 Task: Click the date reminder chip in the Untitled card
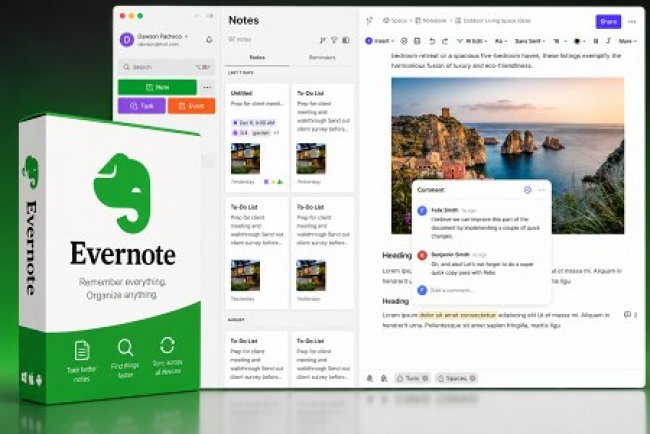(254, 123)
